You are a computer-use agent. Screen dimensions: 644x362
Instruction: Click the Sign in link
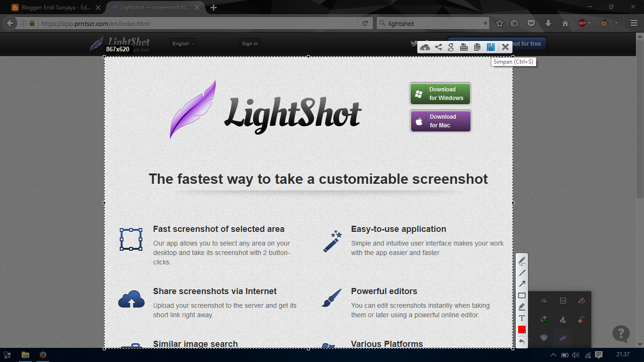pyautogui.click(x=250, y=44)
